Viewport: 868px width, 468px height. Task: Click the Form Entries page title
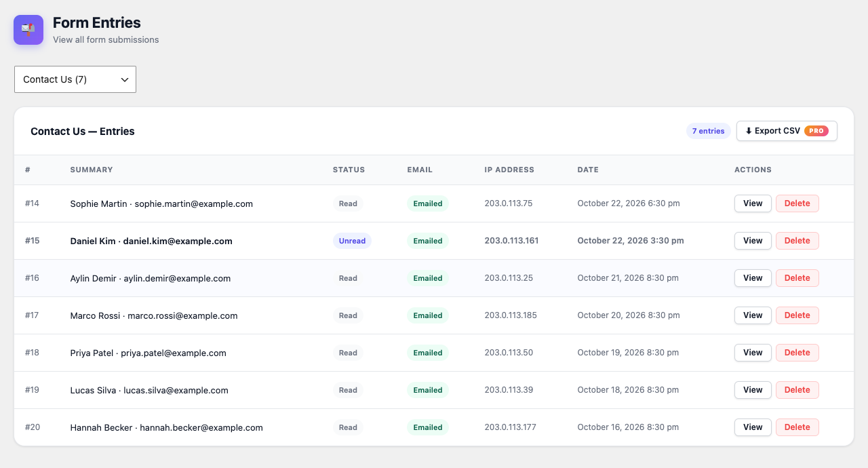pyautogui.click(x=97, y=24)
